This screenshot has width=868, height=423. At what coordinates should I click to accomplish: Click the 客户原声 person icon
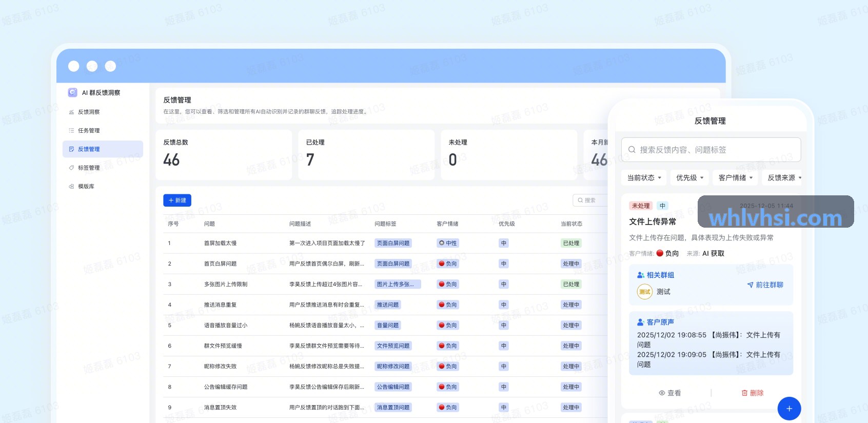641,323
